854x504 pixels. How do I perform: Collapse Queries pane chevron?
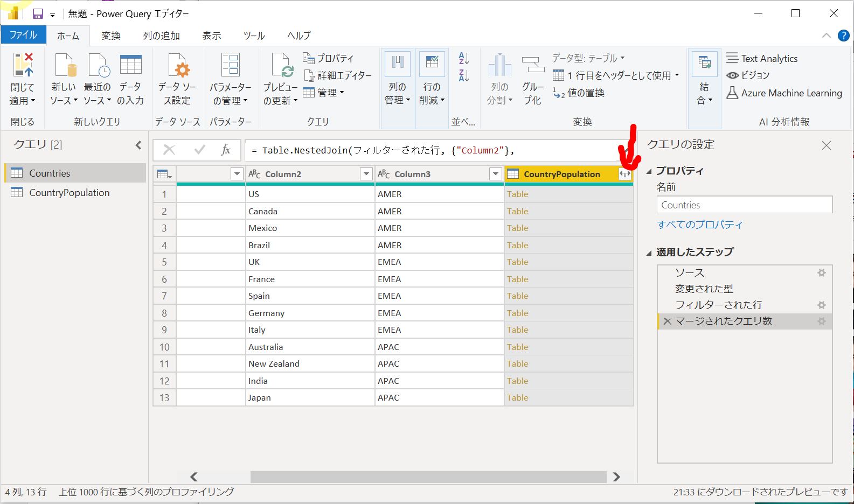coord(138,145)
